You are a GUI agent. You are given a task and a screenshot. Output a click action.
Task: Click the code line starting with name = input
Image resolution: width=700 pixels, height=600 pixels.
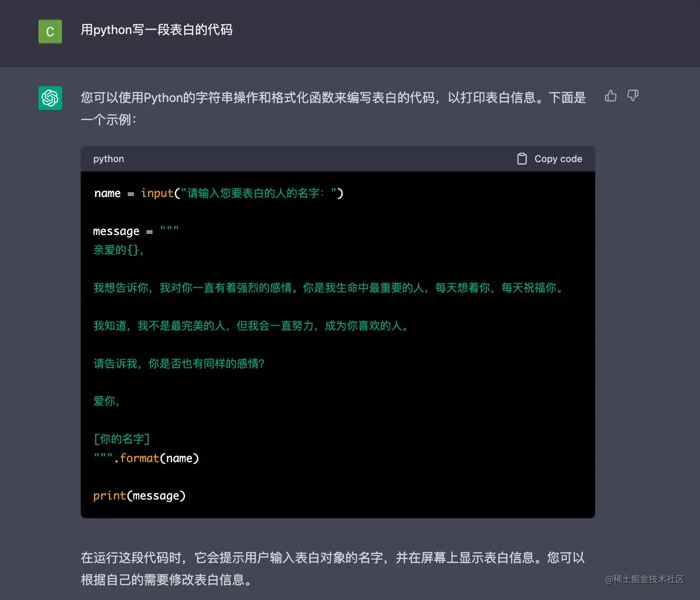[219, 193]
